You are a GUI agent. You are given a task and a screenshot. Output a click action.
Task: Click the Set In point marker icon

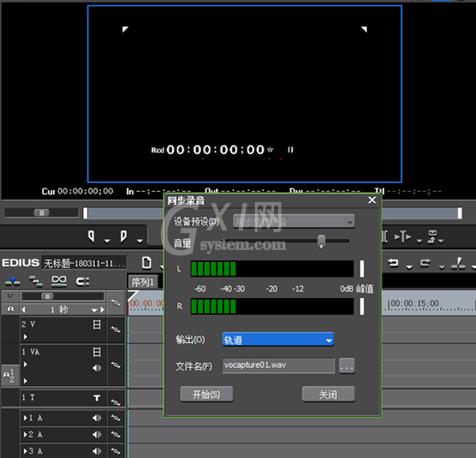click(92, 236)
